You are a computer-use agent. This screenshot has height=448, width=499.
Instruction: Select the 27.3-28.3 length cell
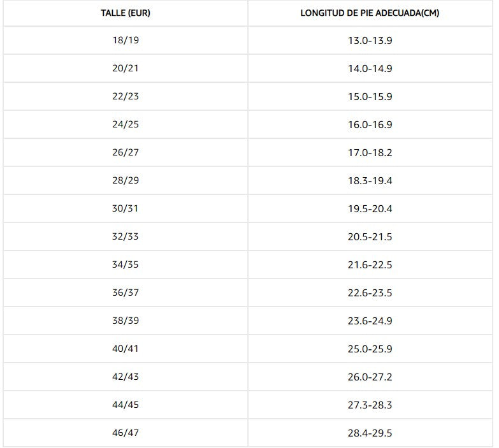point(370,405)
